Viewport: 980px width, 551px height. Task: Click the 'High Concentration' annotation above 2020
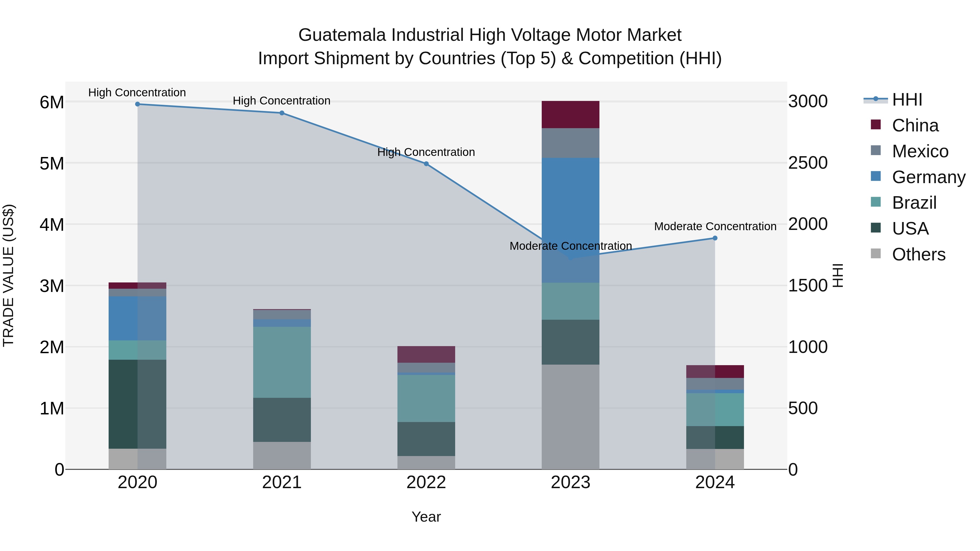(x=137, y=93)
